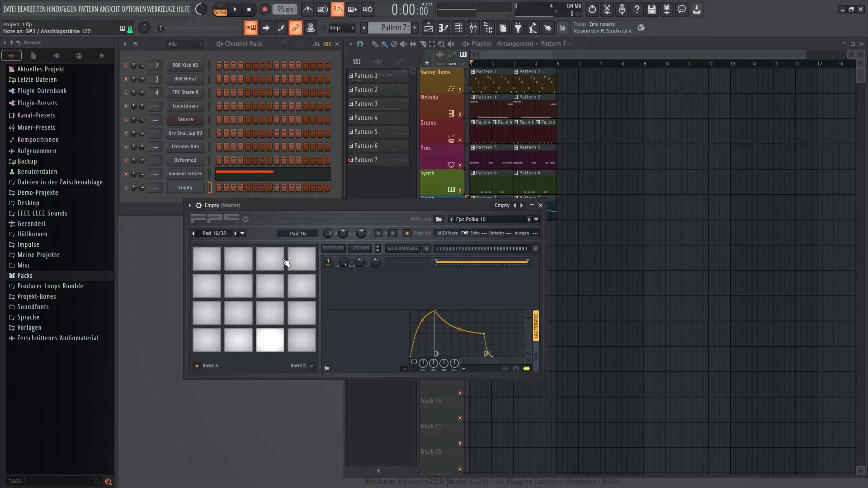Open the HINZUFÜGEN menu
Image resolution: width=868 pixels, height=488 pixels.
click(x=61, y=9)
